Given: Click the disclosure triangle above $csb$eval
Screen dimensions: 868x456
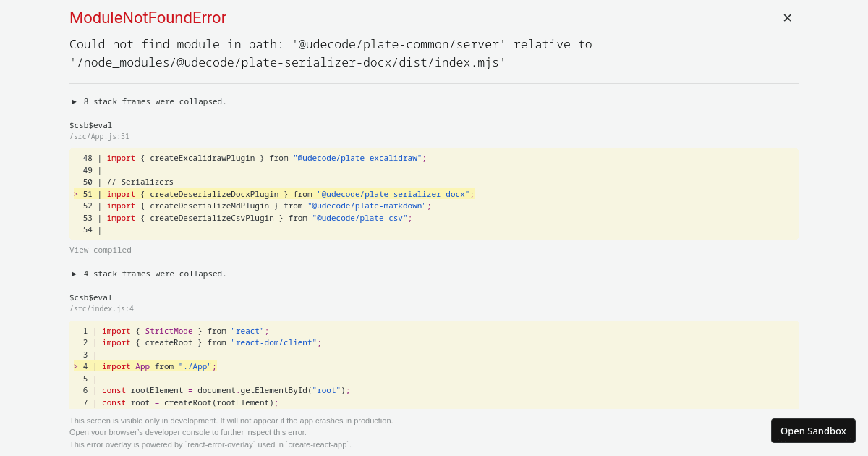Looking at the screenshot, I should 74,101.
